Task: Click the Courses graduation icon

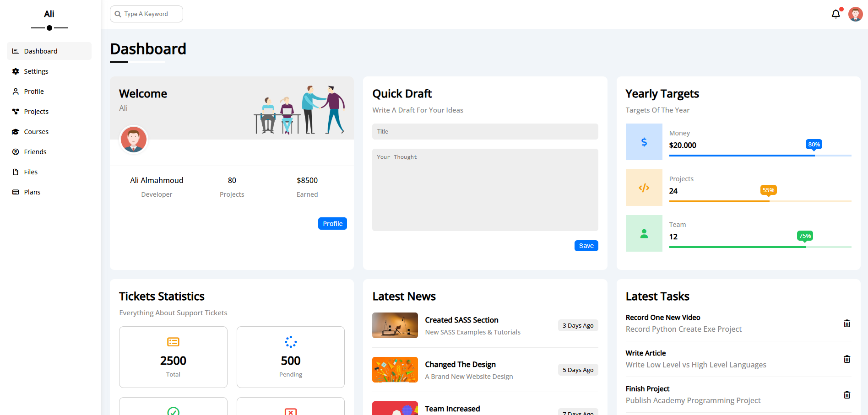Action: click(15, 131)
